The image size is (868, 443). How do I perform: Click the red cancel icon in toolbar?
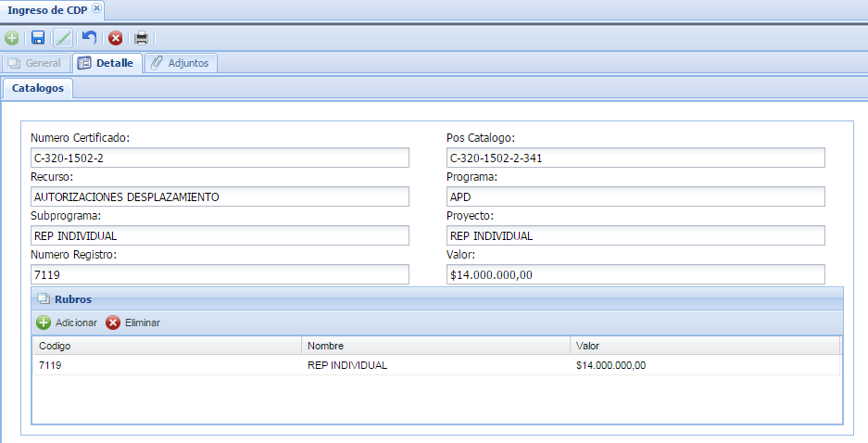pyautogui.click(x=116, y=38)
